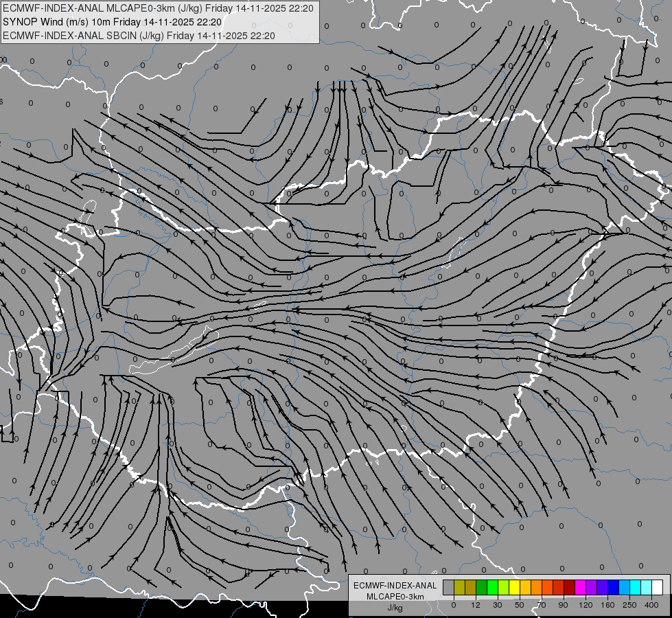Image resolution: width=672 pixels, height=618 pixels.
Task: Click the ECMWF-INDEX-ANAL SBCIN header line
Action: click(x=139, y=36)
